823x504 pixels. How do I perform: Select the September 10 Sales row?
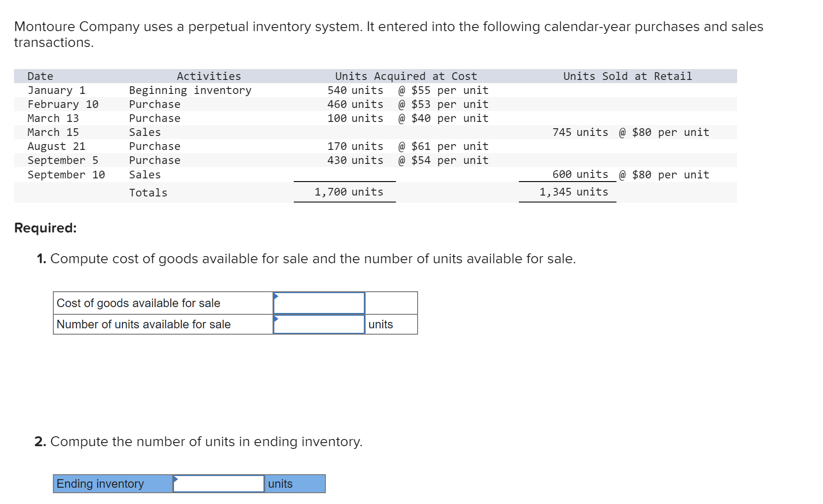pos(181,174)
